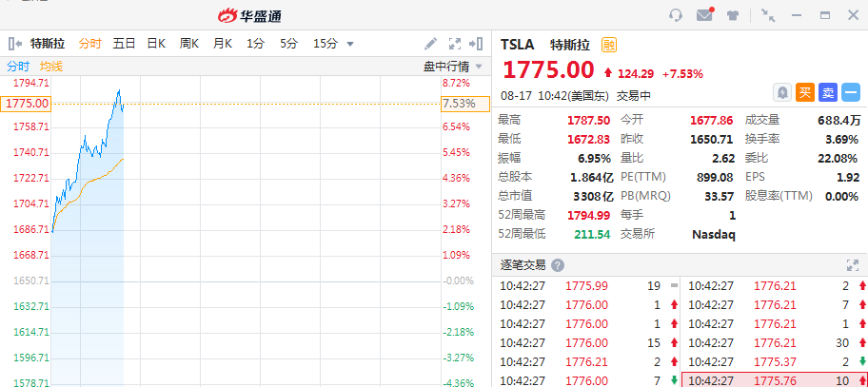
Task: Switch to the 五日 chart tab
Action: 124,44
